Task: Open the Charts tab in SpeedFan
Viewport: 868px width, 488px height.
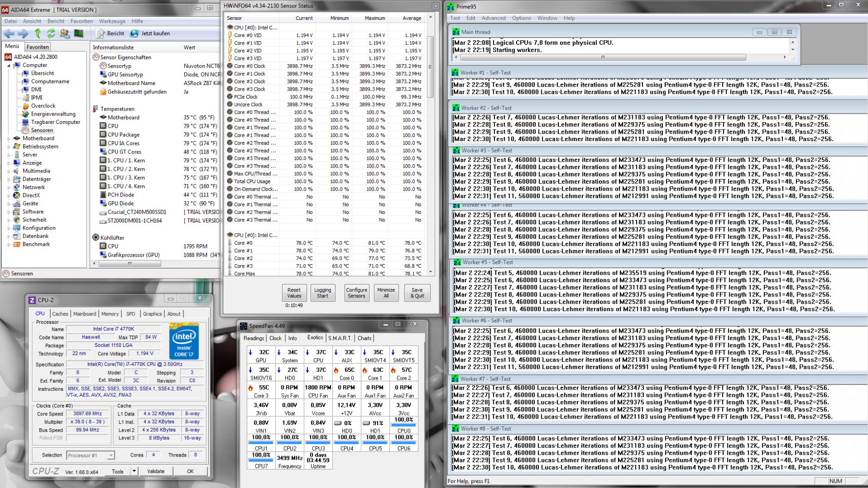Action: click(364, 338)
